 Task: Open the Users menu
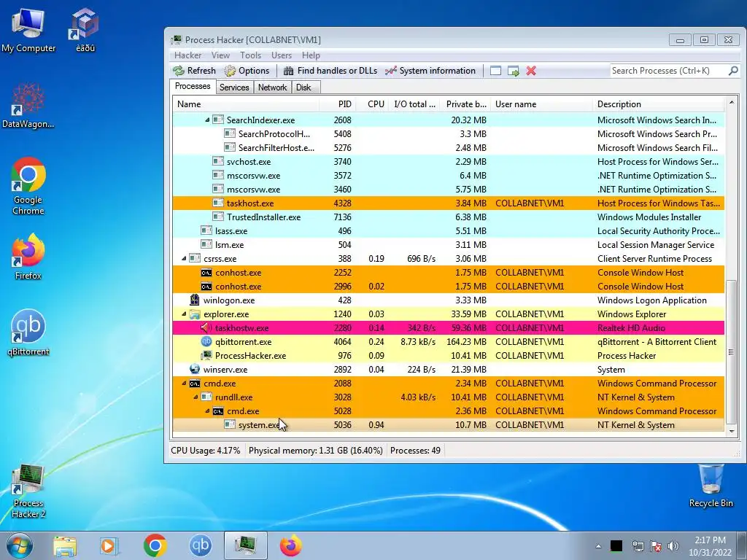coord(281,55)
